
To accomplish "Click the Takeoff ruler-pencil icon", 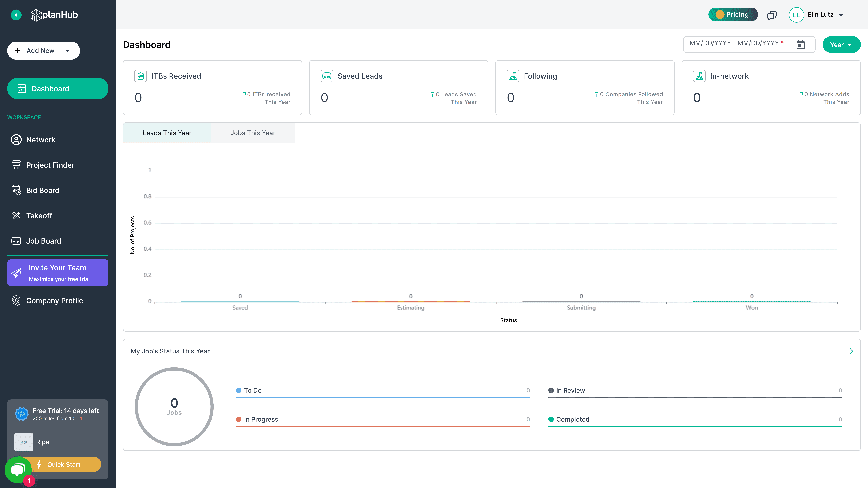I will pyautogui.click(x=16, y=216).
